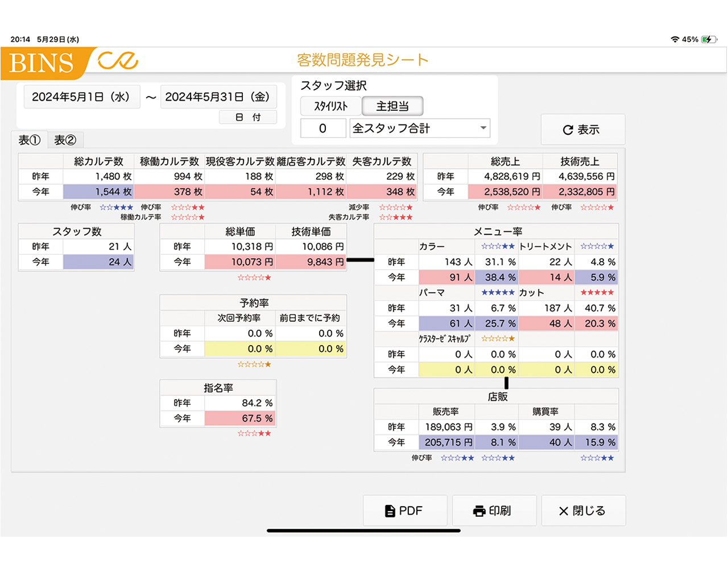
Task: Select the ｽﾀｲﾘｽﾄ toggle option
Action: (331, 106)
